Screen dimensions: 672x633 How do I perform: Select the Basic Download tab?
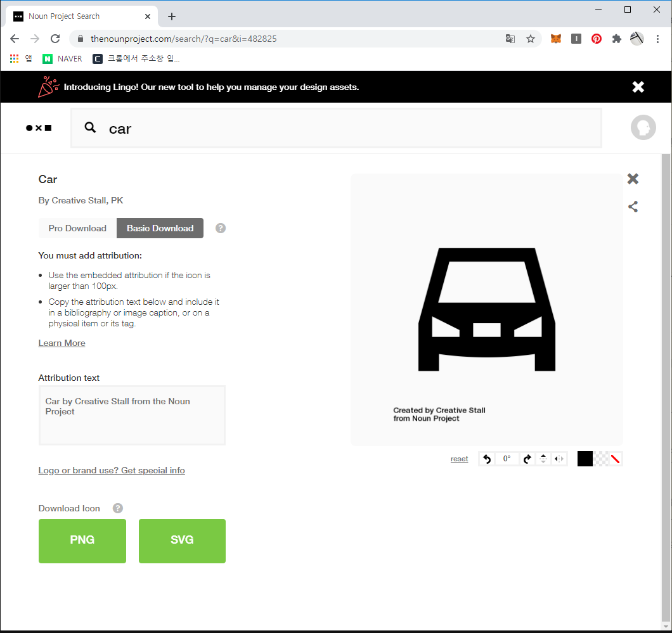pos(160,228)
